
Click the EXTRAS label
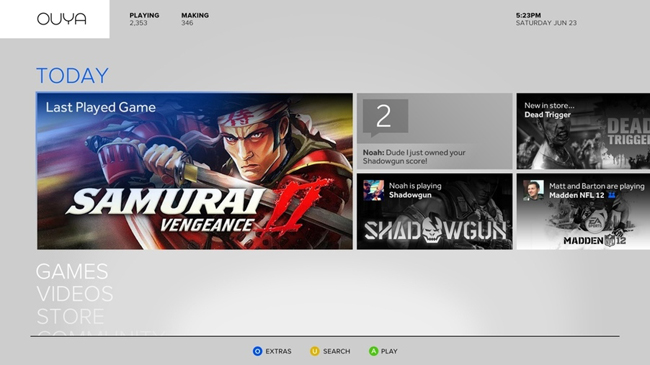pos(279,351)
